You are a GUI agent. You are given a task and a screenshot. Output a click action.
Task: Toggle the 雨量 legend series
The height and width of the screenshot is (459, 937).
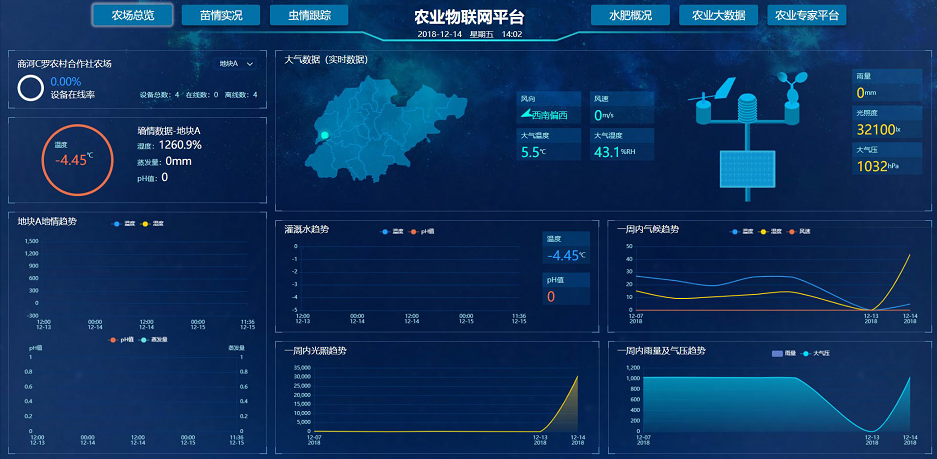pyautogui.click(x=785, y=353)
